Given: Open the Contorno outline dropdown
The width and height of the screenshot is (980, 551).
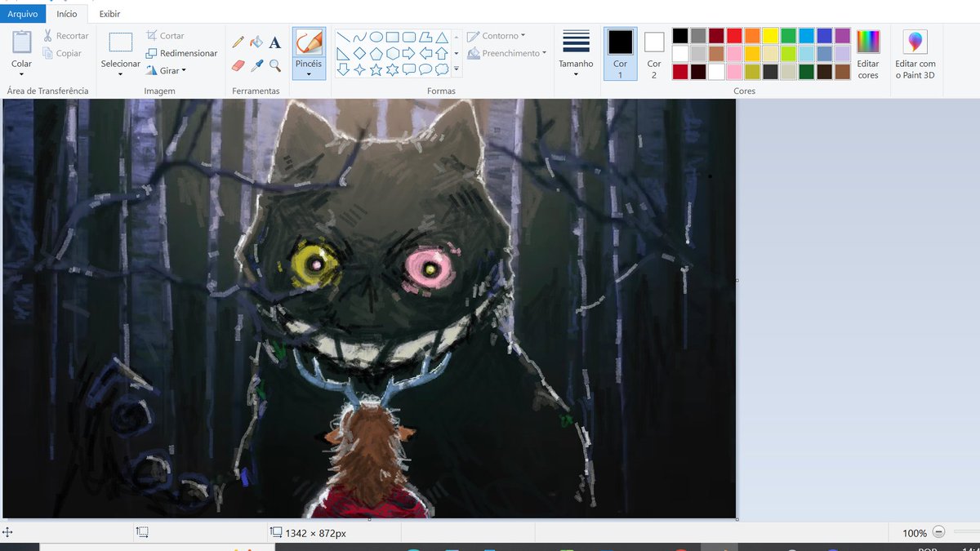Looking at the screenshot, I should coord(497,36).
